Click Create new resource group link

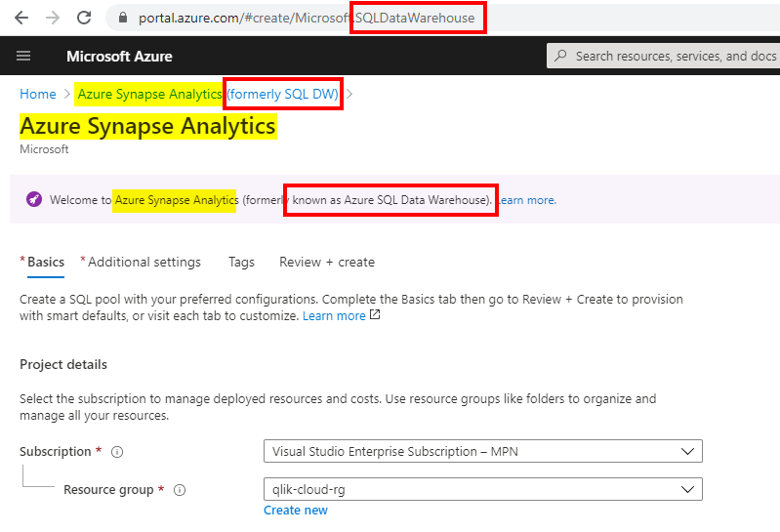tap(296, 511)
